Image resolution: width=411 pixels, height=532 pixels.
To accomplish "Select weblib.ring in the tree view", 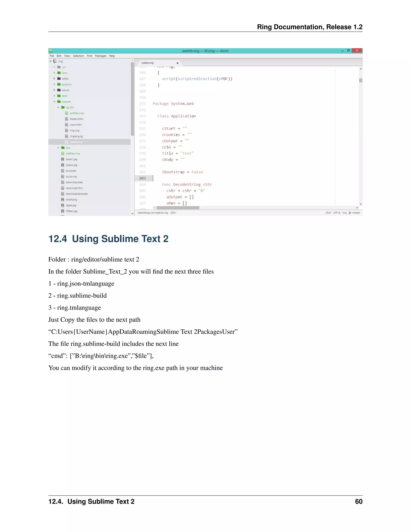I will pos(89,142).
